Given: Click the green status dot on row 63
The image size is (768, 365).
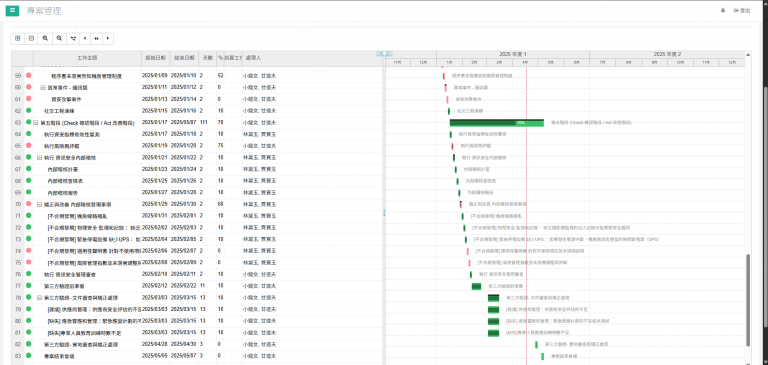Looking at the screenshot, I should coord(28,122).
